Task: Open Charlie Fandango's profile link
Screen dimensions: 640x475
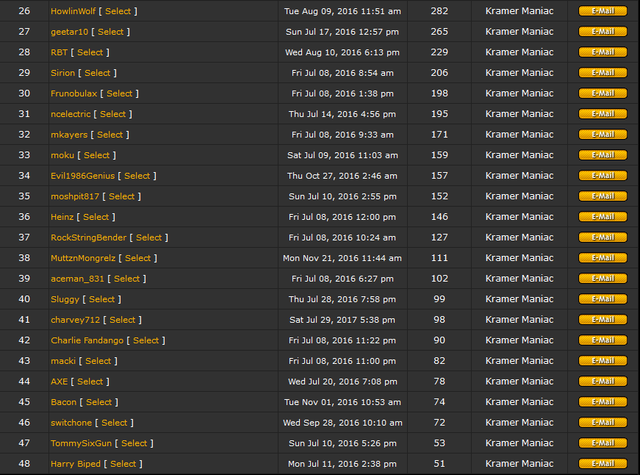Action: (87, 340)
